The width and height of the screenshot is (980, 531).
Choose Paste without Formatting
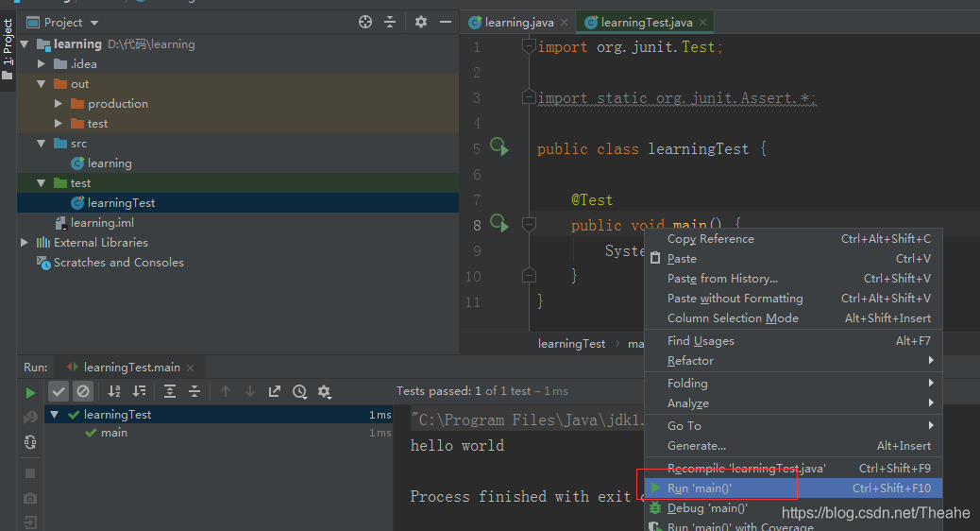[793, 299]
